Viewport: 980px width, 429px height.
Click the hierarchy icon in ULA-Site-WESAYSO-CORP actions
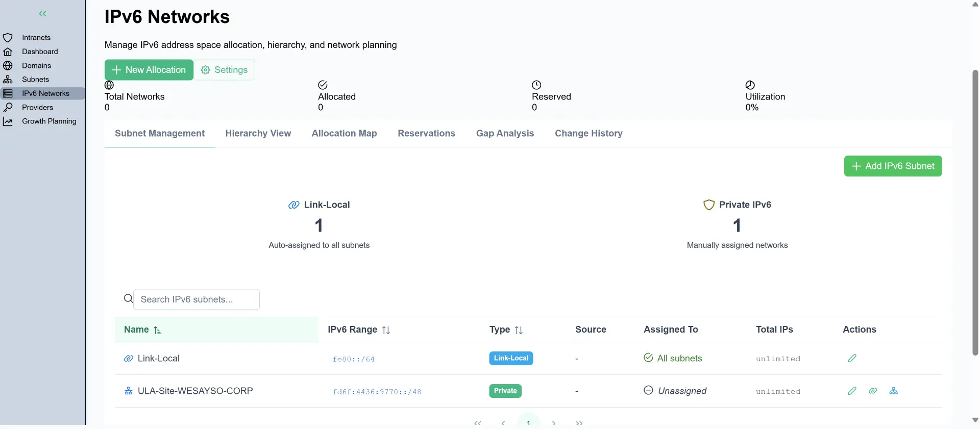click(893, 391)
